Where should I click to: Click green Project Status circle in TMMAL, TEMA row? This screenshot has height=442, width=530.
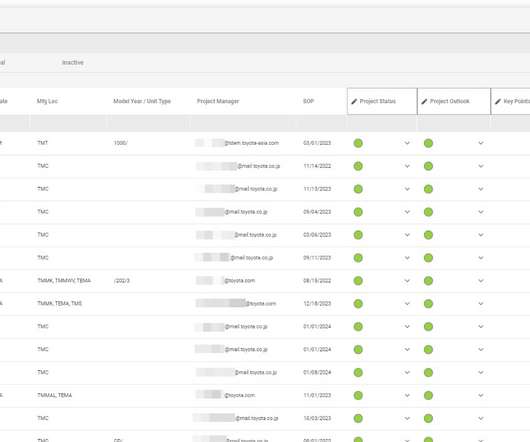tap(358, 395)
